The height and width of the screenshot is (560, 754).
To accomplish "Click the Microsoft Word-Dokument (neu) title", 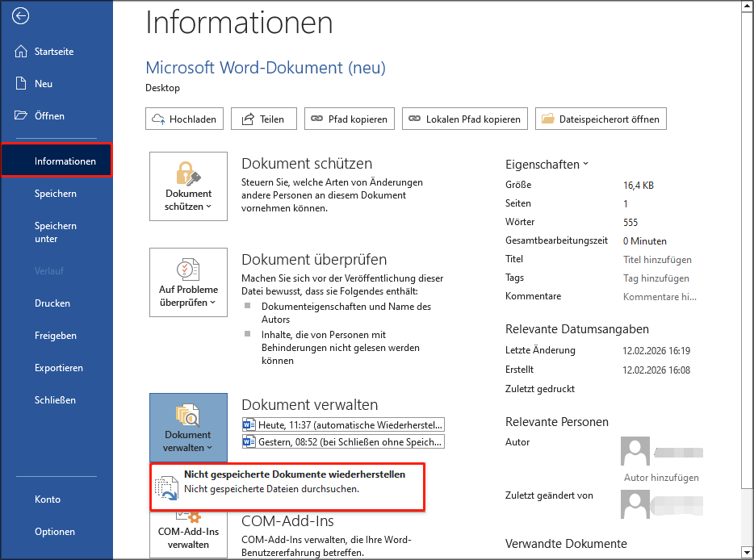I will [266, 67].
